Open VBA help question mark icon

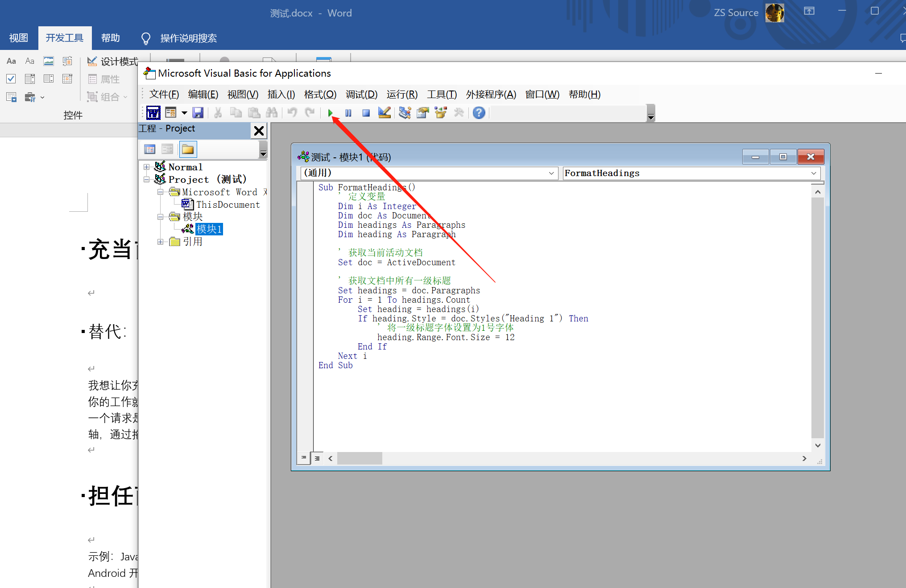coord(479,113)
